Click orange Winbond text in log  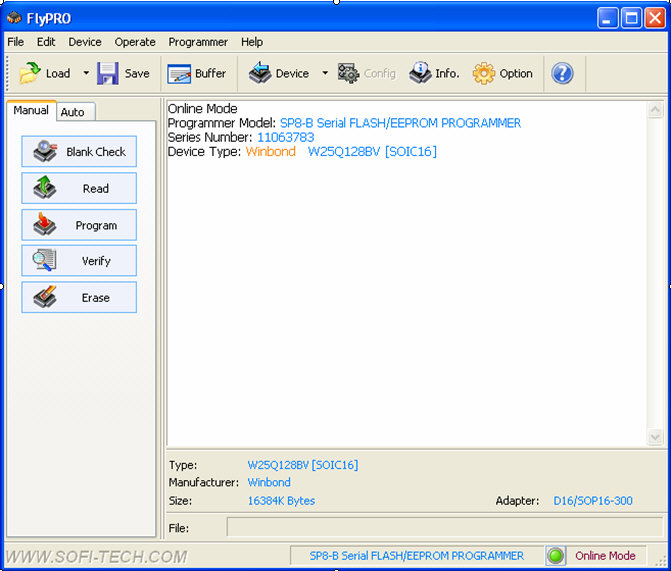click(270, 152)
